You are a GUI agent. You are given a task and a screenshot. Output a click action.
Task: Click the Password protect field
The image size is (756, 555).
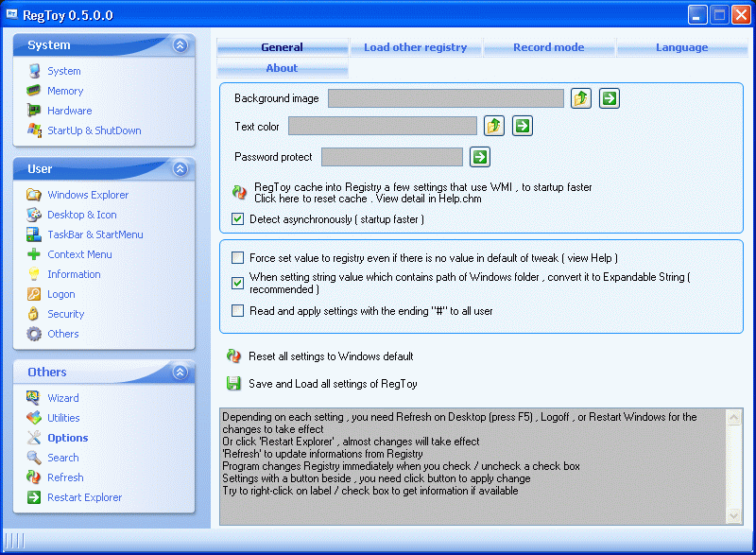click(x=392, y=157)
